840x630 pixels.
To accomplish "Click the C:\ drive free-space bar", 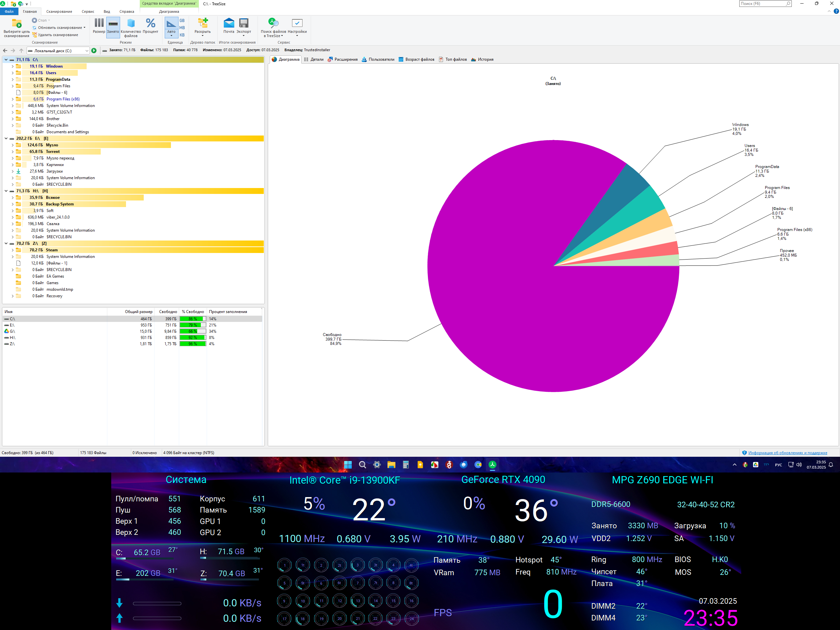I will tap(193, 319).
